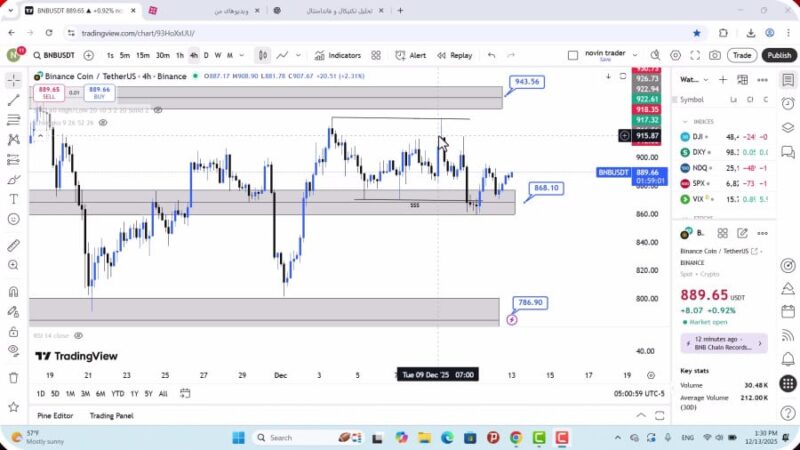Activate the Measure ruler tool
Viewport: 800px width, 450px height.
[x=13, y=245]
